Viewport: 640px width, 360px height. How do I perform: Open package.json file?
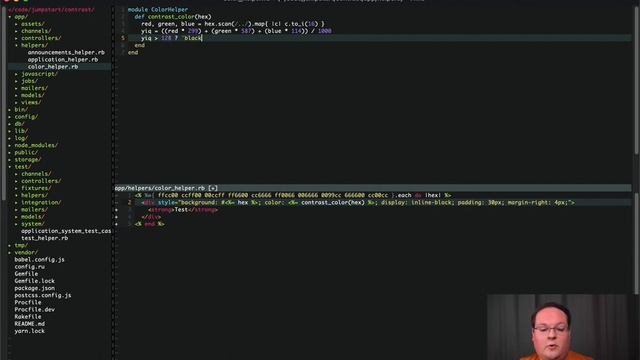[34, 288]
